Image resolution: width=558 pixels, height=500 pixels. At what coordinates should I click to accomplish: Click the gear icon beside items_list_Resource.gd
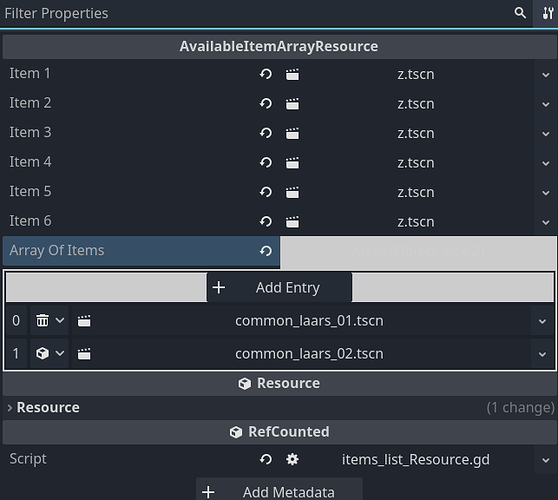click(292, 459)
